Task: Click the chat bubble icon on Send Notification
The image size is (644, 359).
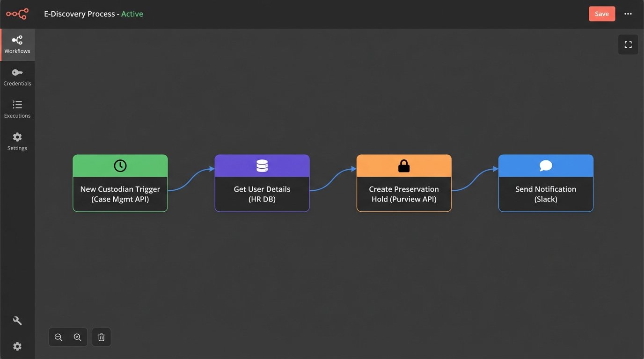Action: pyautogui.click(x=545, y=165)
